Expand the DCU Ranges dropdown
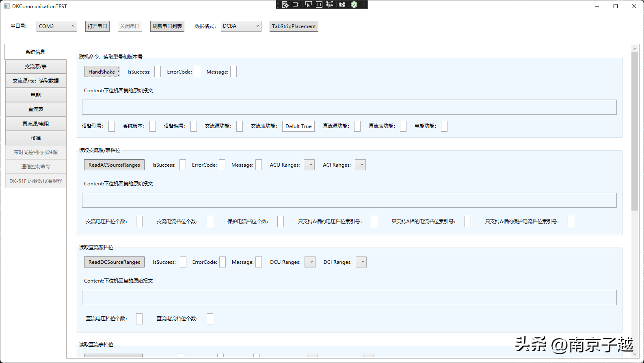The height and width of the screenshot is (363, 644). [x=310, y=262]
